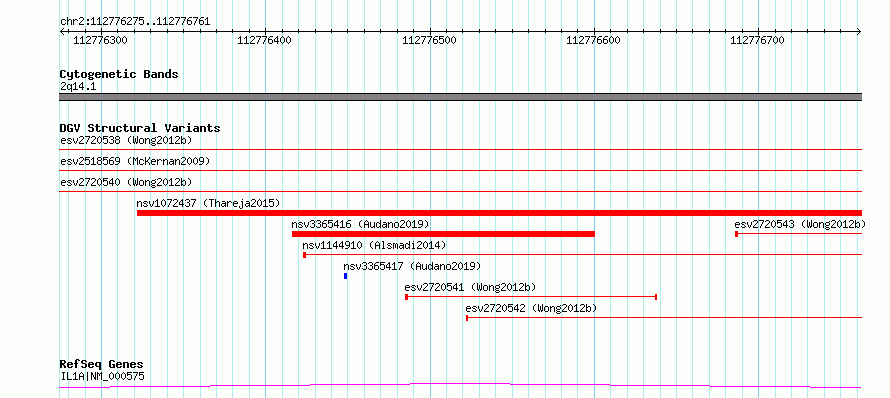The height and width of the screenshot is (398, 890).
Task: Click the DGV Structural Variants track header
Action: (140, 128)
